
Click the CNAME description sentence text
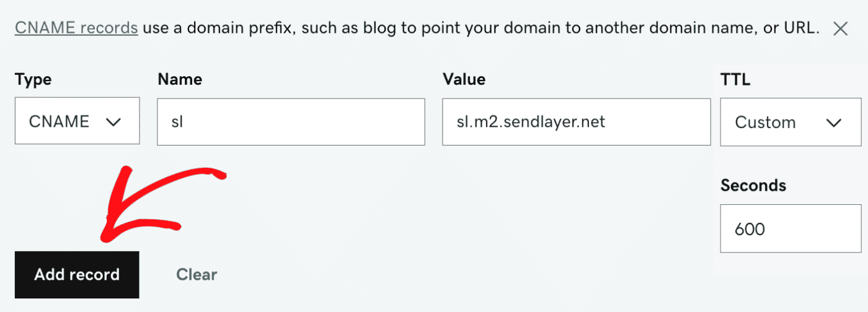[x=477, y=28]
